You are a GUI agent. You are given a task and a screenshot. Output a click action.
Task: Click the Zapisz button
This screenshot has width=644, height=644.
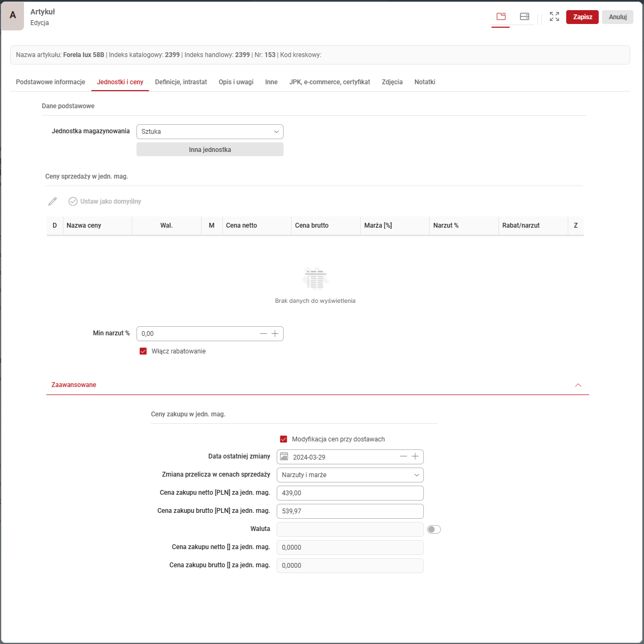coord(582,17)
